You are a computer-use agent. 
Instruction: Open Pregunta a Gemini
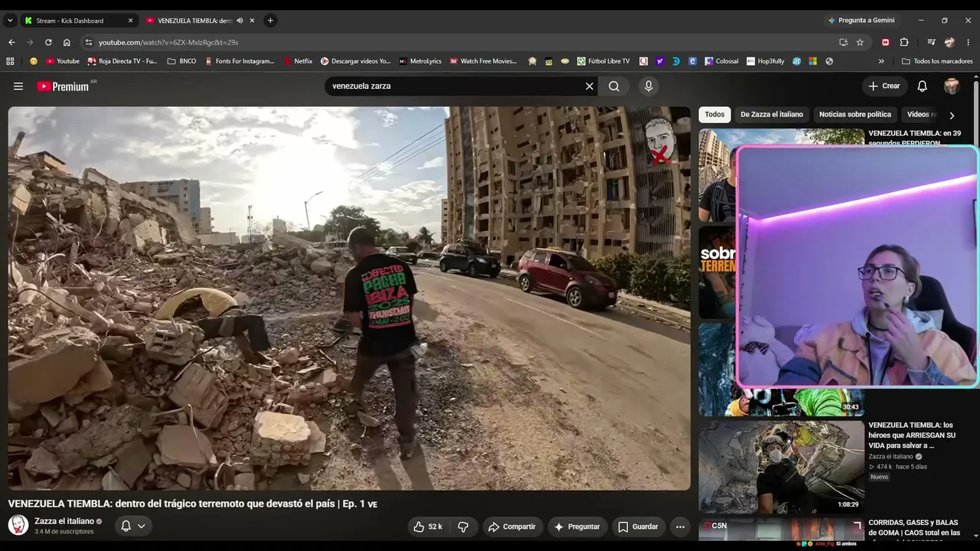(861, 21)
